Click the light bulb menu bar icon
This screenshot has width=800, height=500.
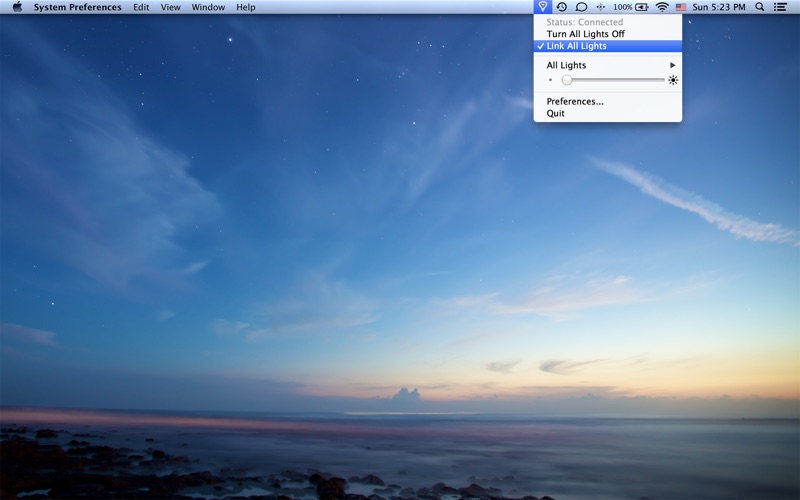[x=542, y=7]
